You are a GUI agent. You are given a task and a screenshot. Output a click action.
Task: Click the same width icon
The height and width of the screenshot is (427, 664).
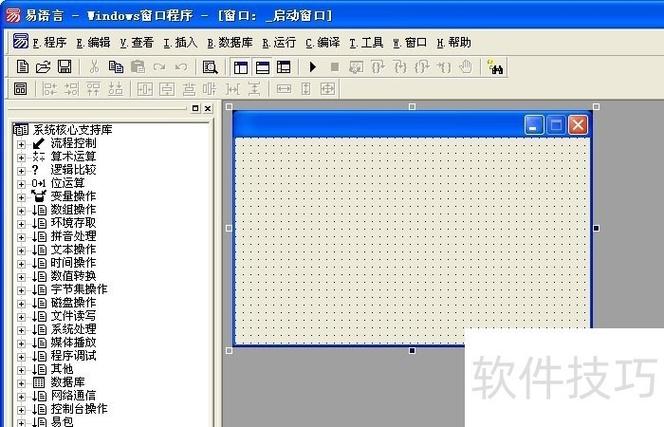[284, 89]
